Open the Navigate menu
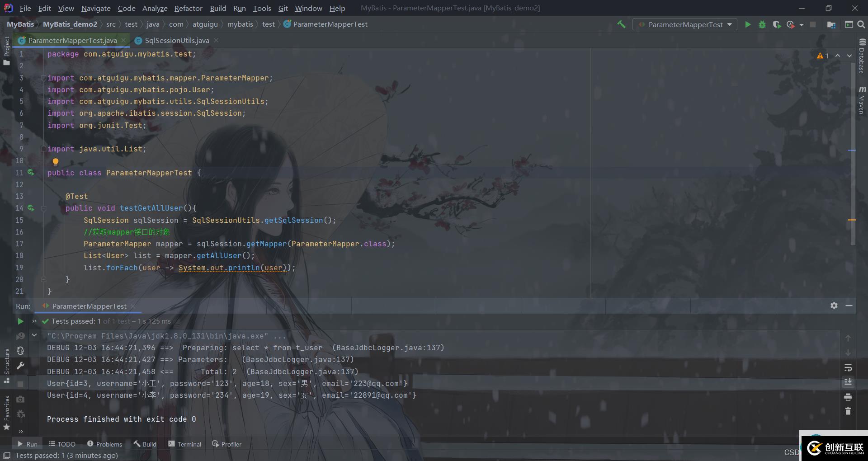868x461 pixels. click(96, 8)
